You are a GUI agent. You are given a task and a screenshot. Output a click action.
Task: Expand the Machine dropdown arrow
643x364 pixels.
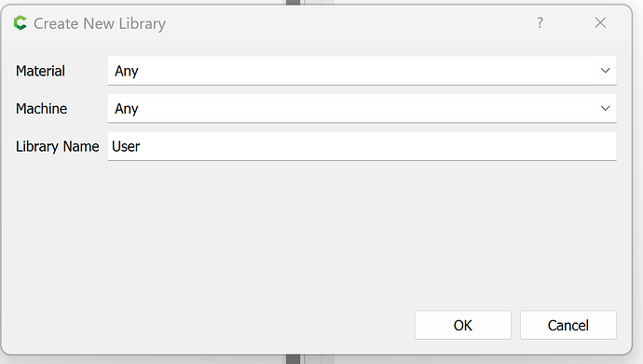(606, 109)
